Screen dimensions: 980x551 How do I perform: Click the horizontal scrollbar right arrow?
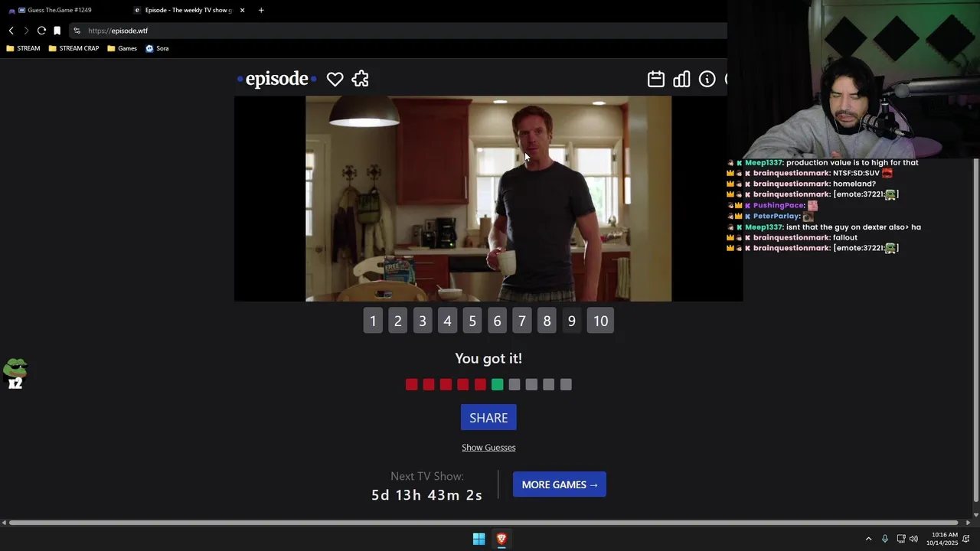968,523
